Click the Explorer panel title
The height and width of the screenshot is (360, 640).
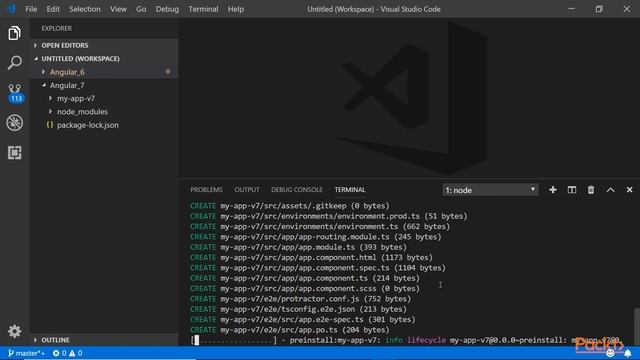coord(56,28)
